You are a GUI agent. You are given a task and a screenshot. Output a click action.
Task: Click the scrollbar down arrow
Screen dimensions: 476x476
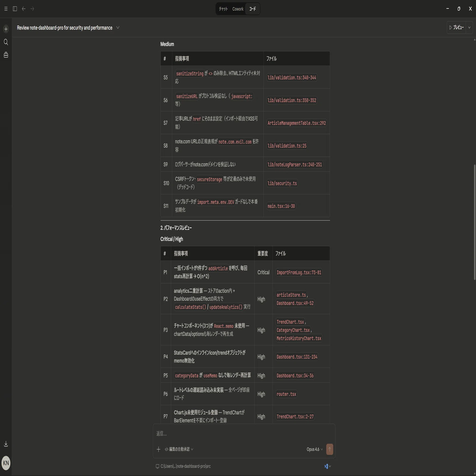pos(474,474)
